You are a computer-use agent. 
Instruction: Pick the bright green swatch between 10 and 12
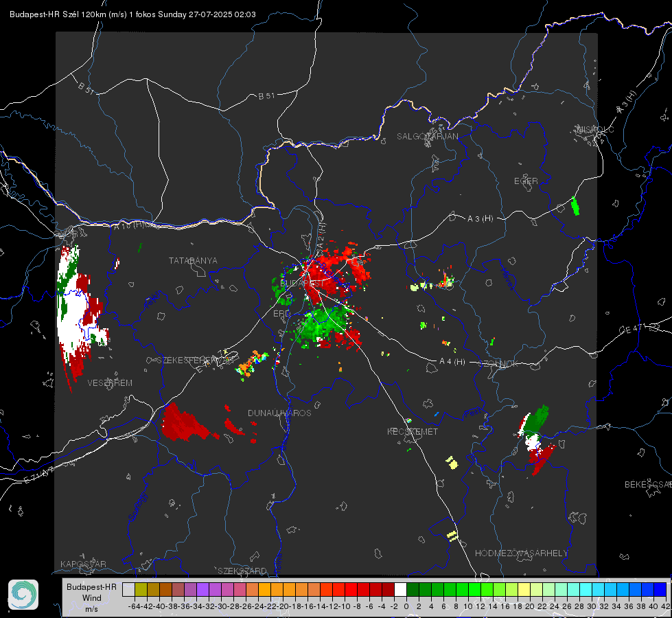click(x=474, y=589)
